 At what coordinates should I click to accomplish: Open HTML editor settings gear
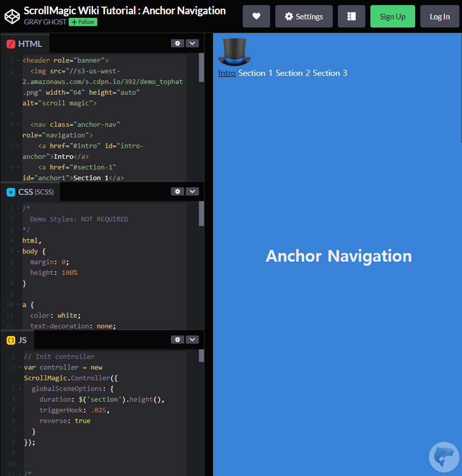[178, 43]
